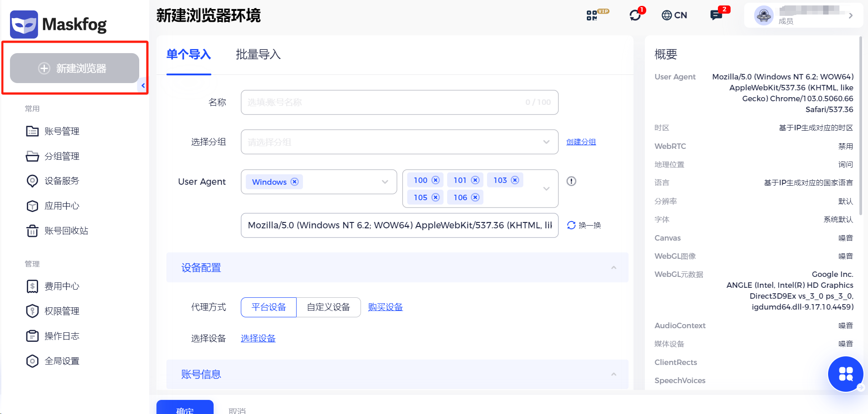Open the 账号回收站 trash icon
The image size is (868, 414).
tap(32, 231)
